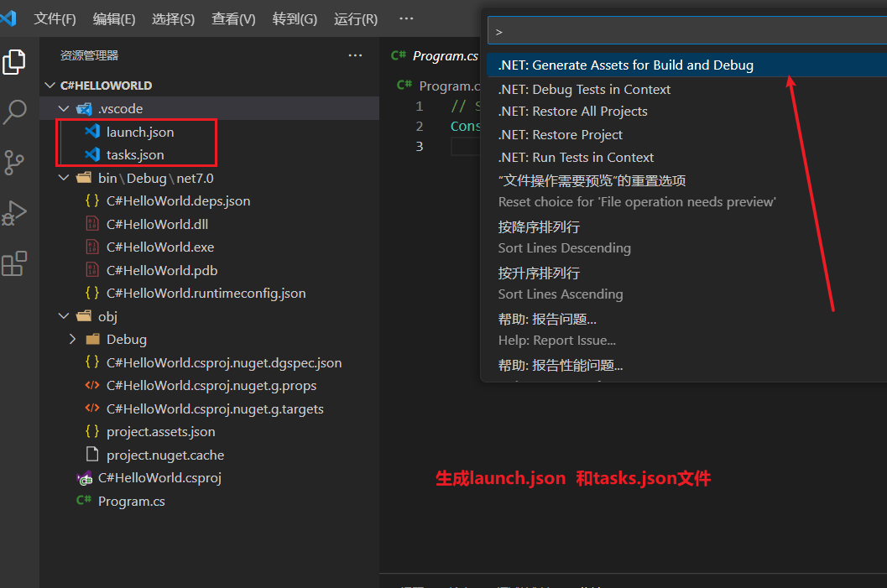Open the 查看(V) menu
The width and height of the screenshot is (887, 588).
tap(233, 18)
